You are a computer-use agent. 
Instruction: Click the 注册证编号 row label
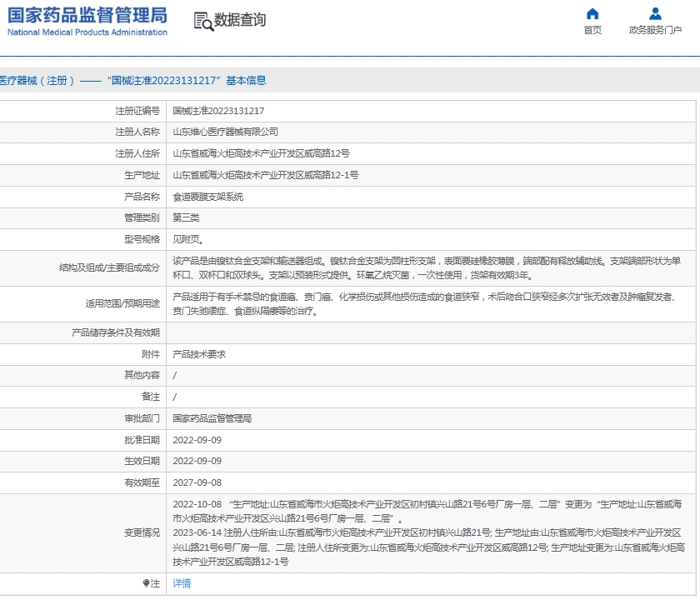[x=137, y=111]
